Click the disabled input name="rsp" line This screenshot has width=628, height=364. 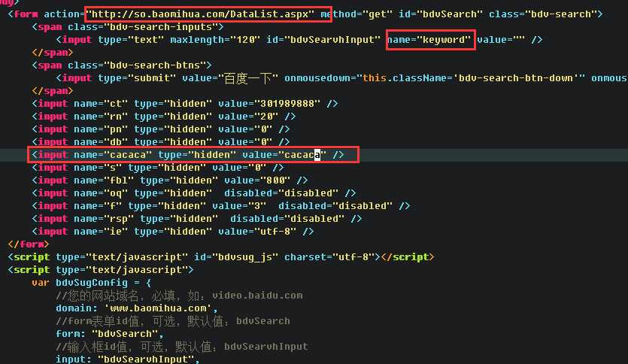click(196, 219)
